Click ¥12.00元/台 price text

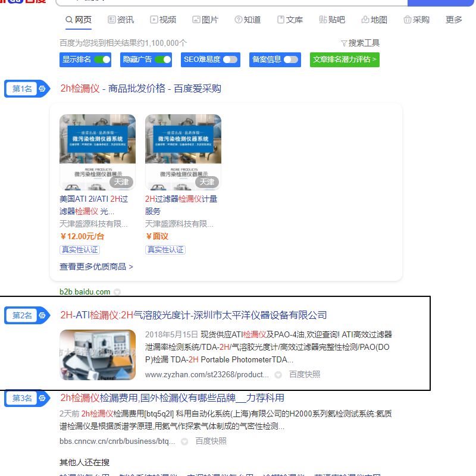coord(82,236)
